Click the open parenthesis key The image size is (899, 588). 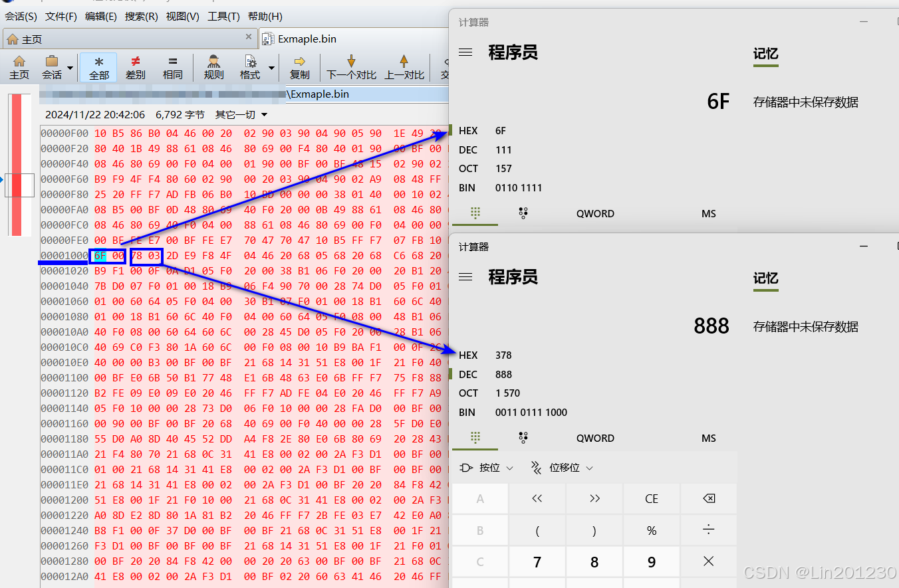pos(537,530)
